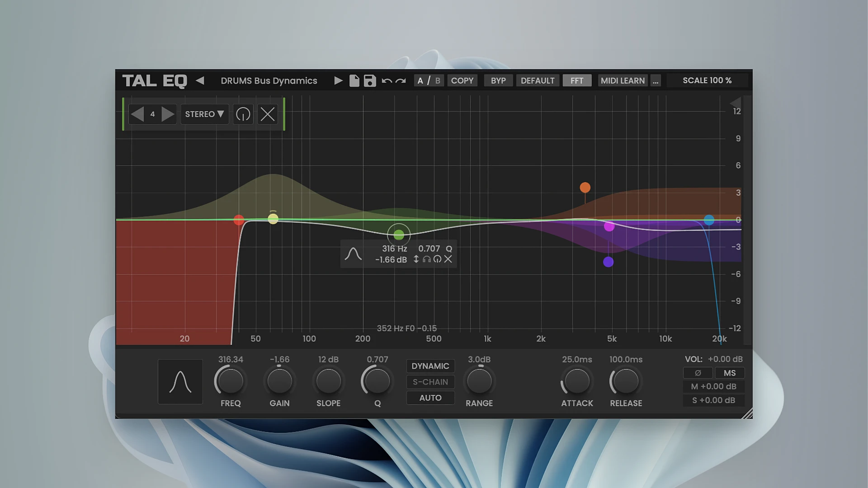Expand the extra options via ... button
This screenshot has width=868, height=488.
pyautogui.click(x=656, y=80)
